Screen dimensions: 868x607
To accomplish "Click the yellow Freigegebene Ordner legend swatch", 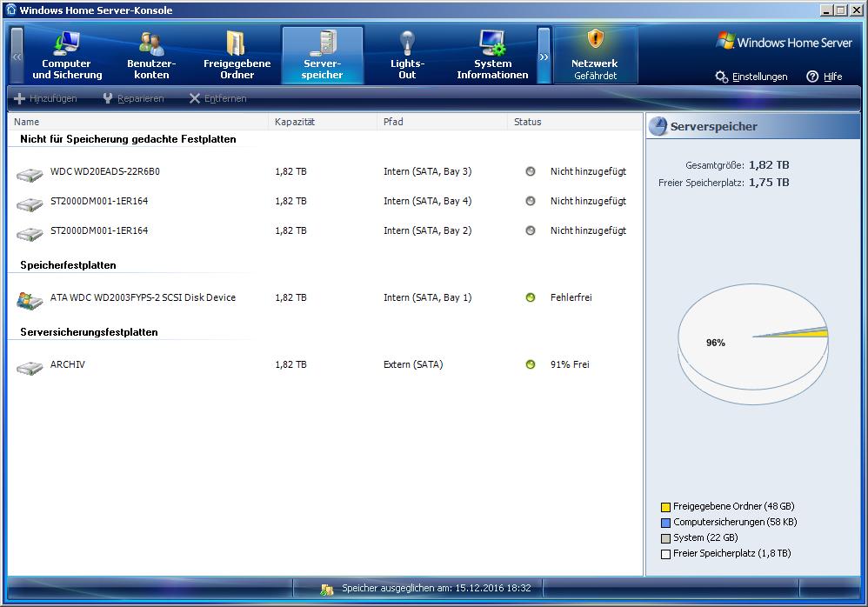I will 665,507.
